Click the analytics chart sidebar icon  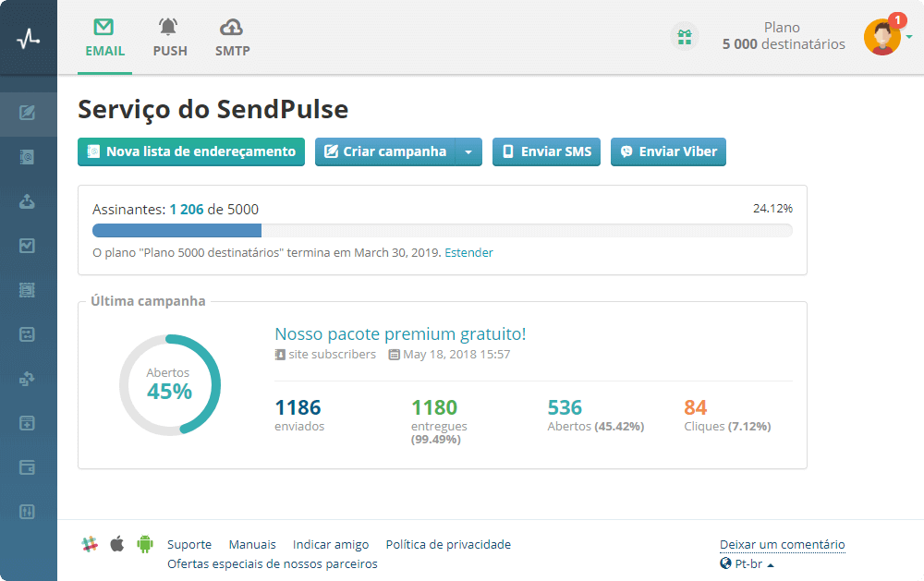28,246
